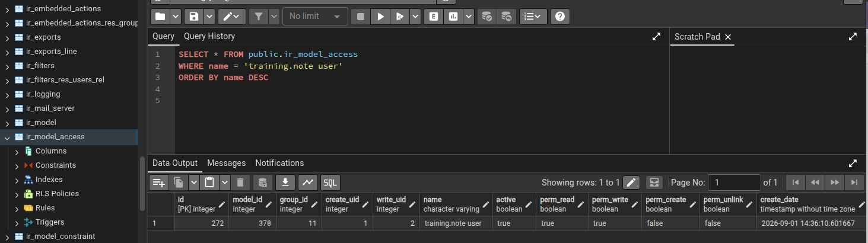Click the Filter funnel icon
The image size is (868, 243).
click(259, 17)
